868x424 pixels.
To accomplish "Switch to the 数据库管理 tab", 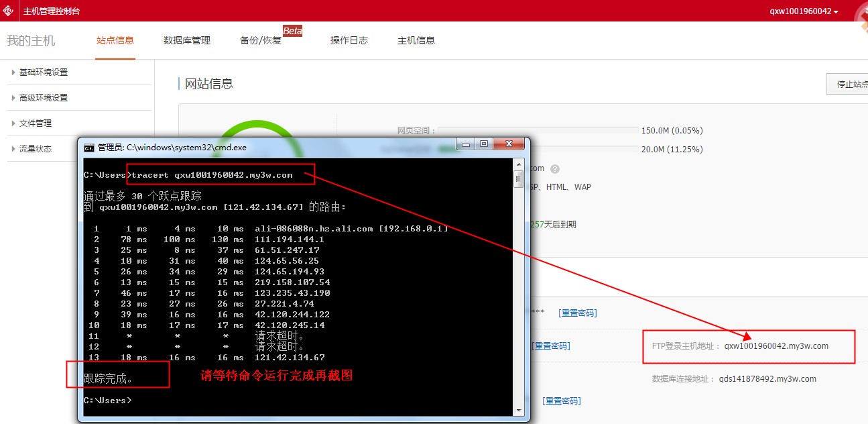I will point(187,40).
